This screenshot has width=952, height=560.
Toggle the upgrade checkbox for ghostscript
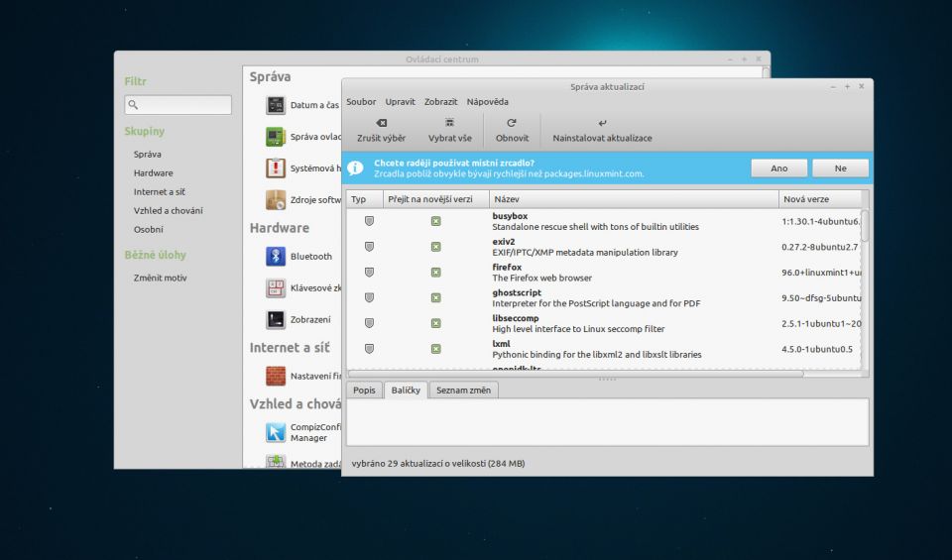[x=436, y=298]
